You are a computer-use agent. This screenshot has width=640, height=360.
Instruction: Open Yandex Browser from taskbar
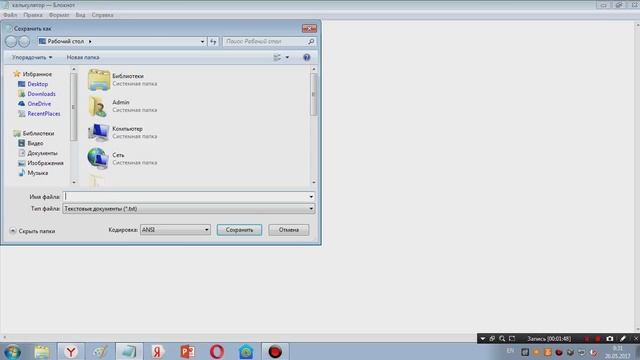coord(71,351)
